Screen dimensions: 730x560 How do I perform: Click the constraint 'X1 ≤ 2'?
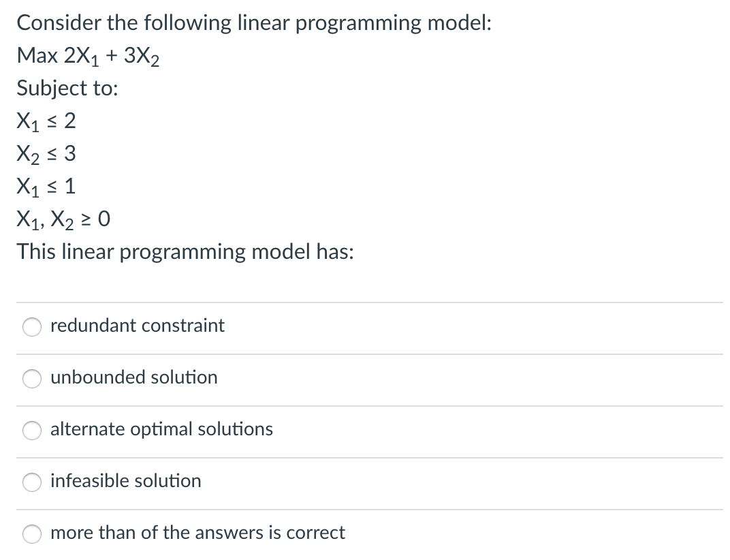[46, 121]
